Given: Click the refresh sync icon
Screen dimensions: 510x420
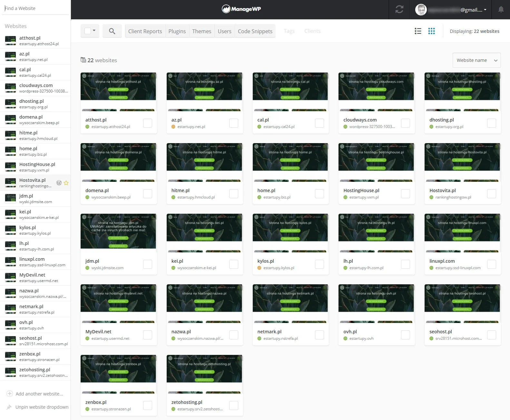Looking at the screenshot, I should [x=399, y=10].
